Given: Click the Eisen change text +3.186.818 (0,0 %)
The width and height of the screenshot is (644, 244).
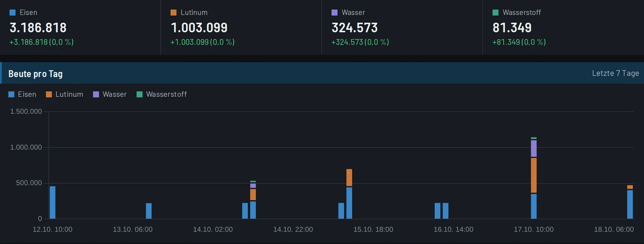Looking at the screenshot, I should (41, 42).
